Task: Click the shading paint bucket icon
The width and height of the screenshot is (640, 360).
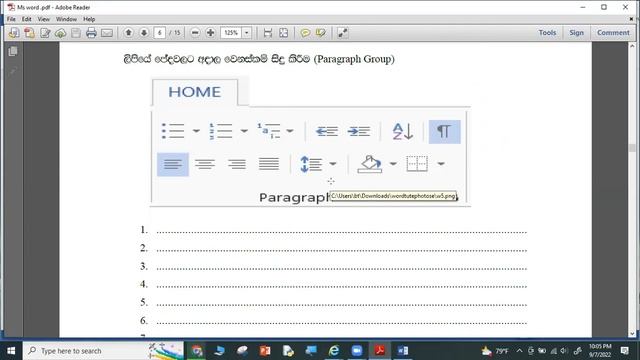Action: [x=370, y=164]
